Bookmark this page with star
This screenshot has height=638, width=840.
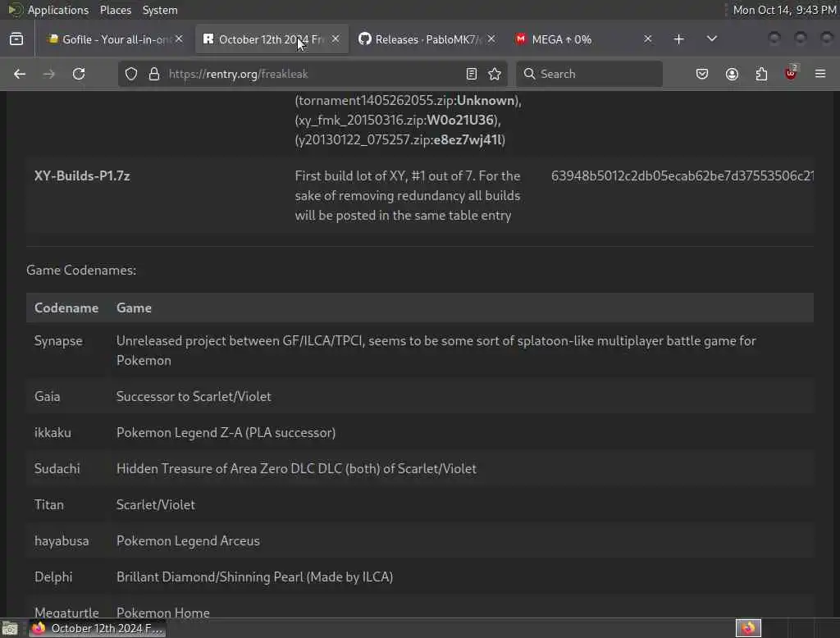pos(495,74)
